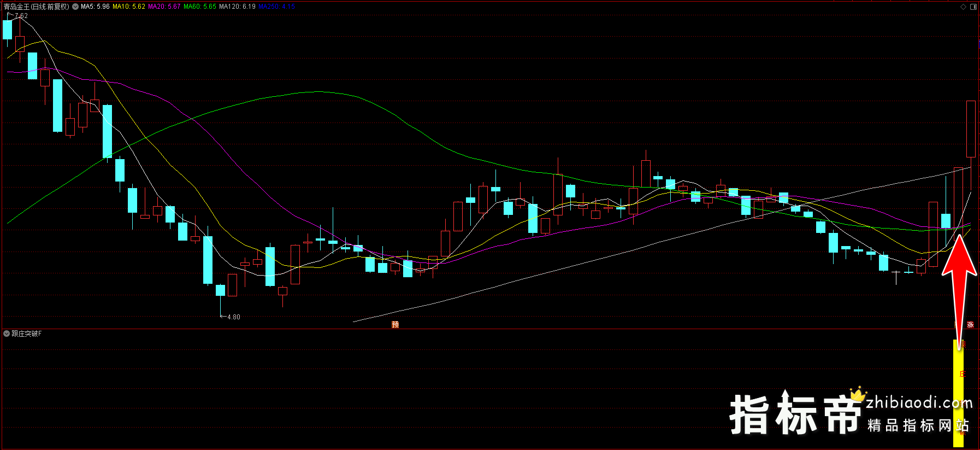Click the 7.62 high price label

tap(21, 16)
